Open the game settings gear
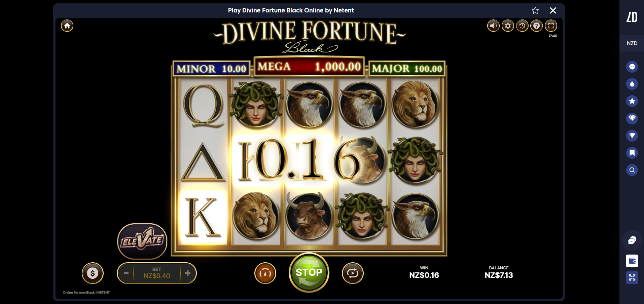 pos(508,26)
